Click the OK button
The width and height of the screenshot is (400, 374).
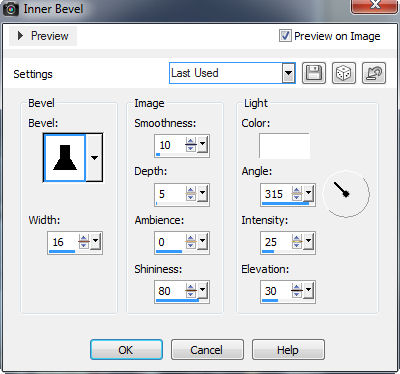126,349
